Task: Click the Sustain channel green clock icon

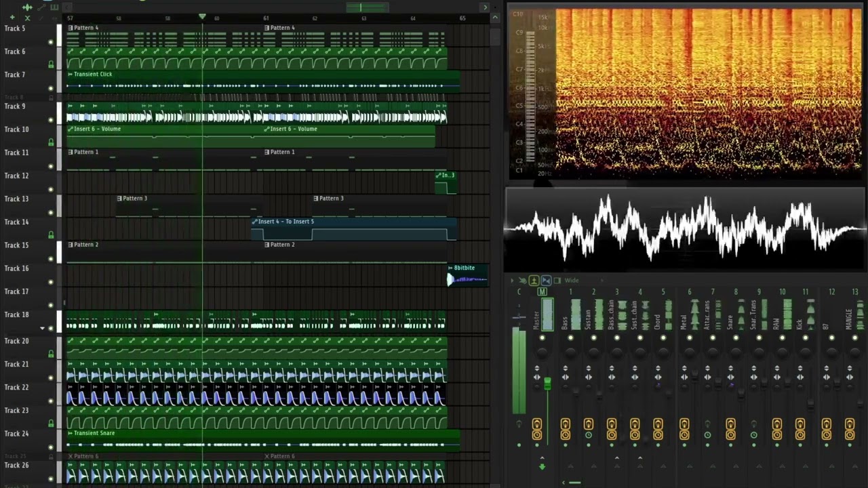Action: pos(588,435)
